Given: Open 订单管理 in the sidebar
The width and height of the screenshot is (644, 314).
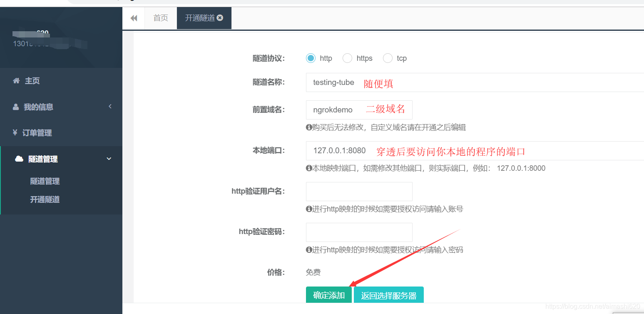Looking at the screenshot, I should click(61, 133).
